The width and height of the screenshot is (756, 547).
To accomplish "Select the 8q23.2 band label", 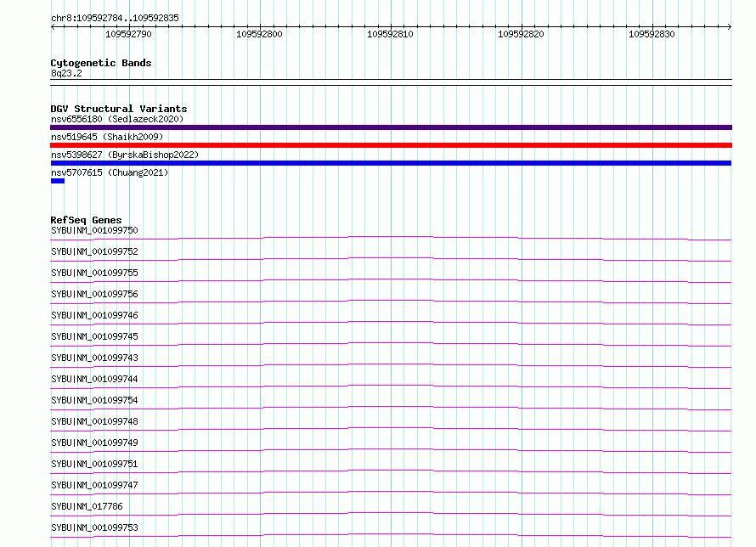I will (66, 73).
